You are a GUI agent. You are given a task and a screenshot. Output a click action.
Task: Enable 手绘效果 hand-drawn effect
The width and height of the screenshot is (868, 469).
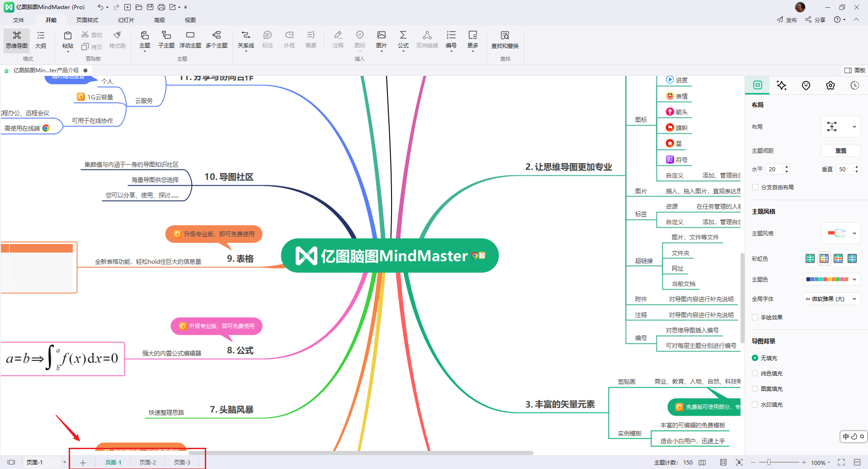click(755, 317)
